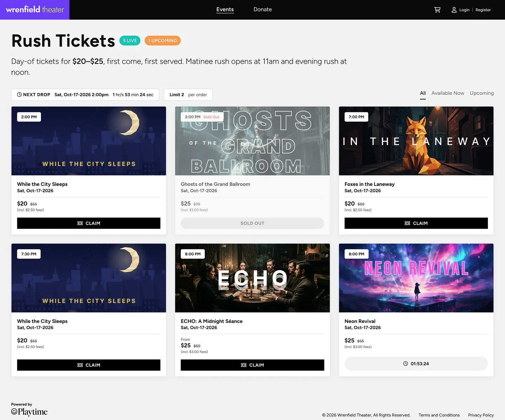This screenshot has height=420, width=505.
Task: Claim the Foxes in the Laneway ticket
Action: point(416,223)
